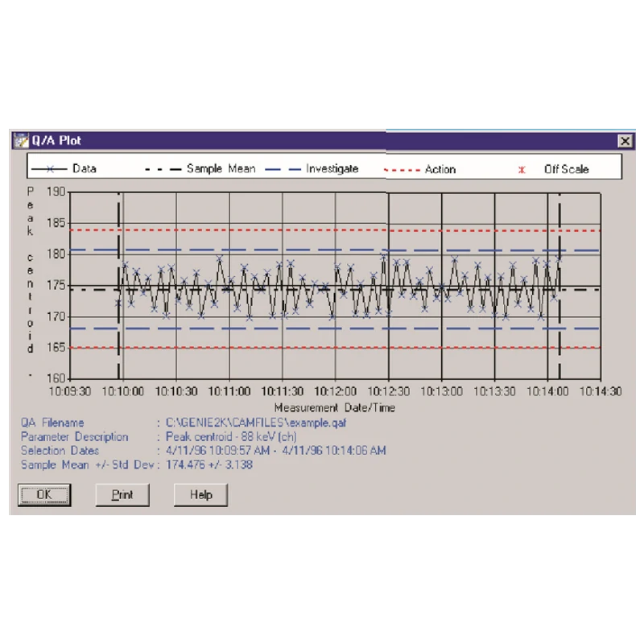This screenshot has width=644, height=644.
Task: Click the lower blue Investigate limit line
Action: click(335, 328)
